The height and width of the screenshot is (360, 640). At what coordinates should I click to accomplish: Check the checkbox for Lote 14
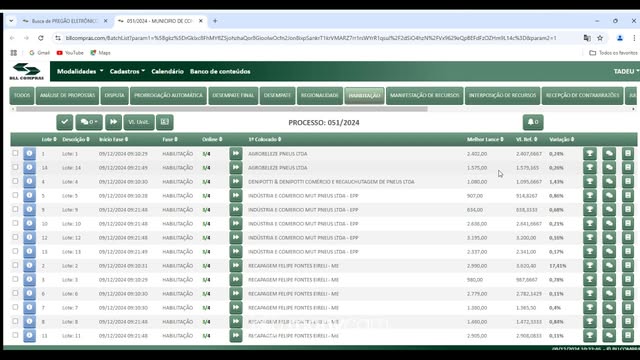[x=15, y=167]
